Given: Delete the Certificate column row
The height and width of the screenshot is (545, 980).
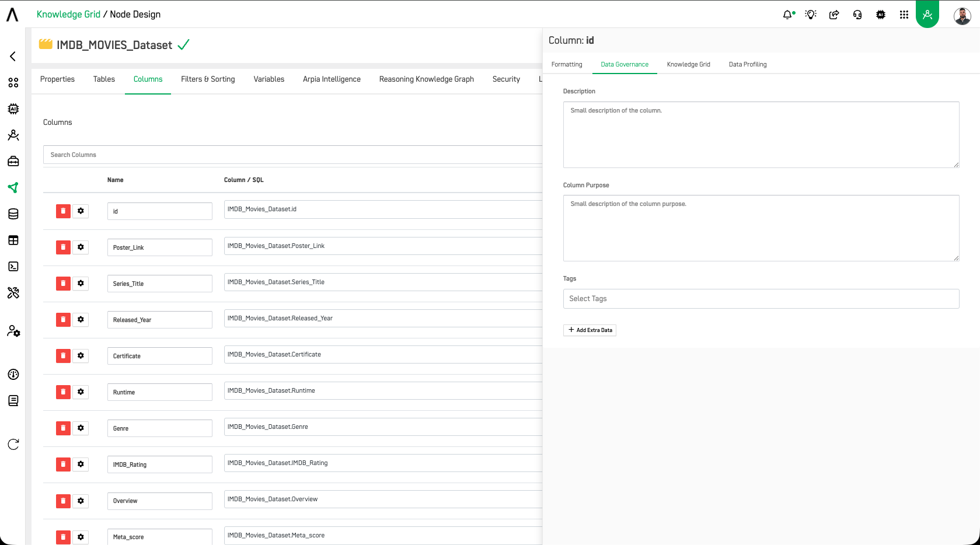Looking at the screenshot, I should click(x=63, y=355).
